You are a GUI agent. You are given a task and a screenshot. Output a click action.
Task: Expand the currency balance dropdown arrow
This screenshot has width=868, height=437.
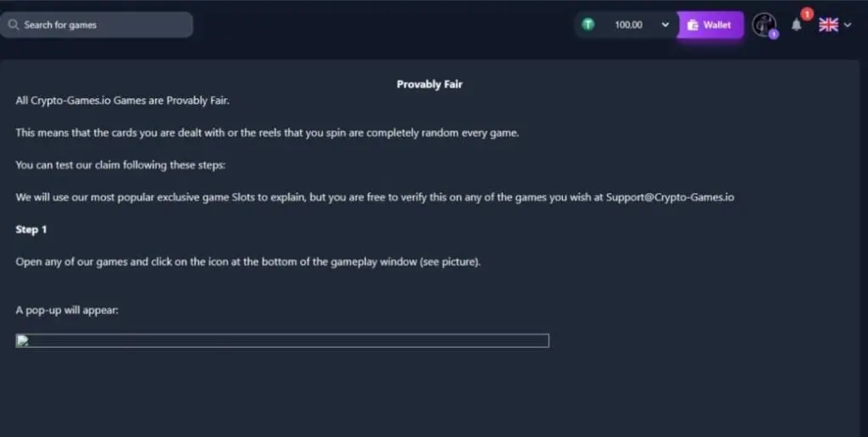[x=665, y=25]
